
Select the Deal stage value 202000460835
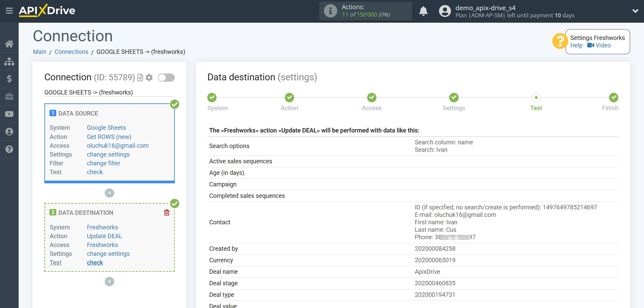click(435, 283)
